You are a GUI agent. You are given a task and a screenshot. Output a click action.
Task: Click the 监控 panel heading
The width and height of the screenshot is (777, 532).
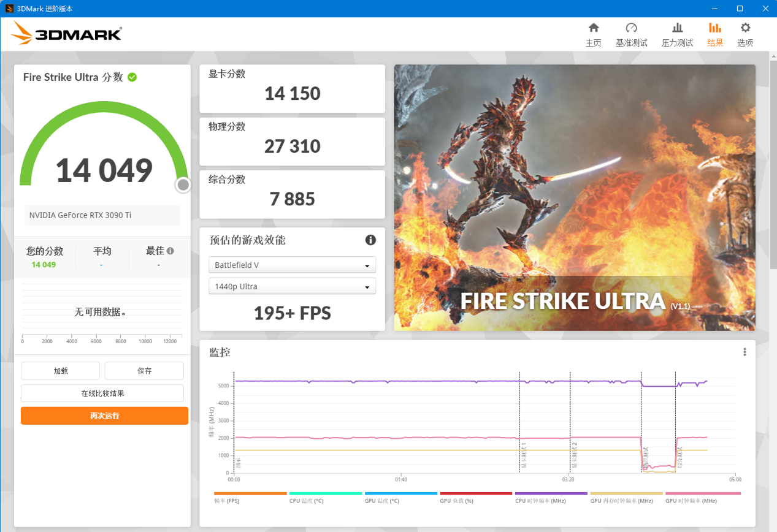(x=220, y=352)
